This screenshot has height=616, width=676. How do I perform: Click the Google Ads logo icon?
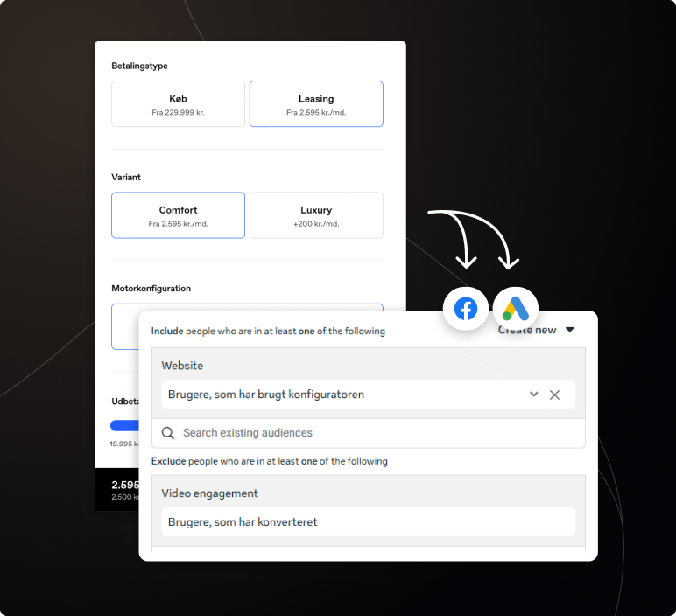[515, 309]
